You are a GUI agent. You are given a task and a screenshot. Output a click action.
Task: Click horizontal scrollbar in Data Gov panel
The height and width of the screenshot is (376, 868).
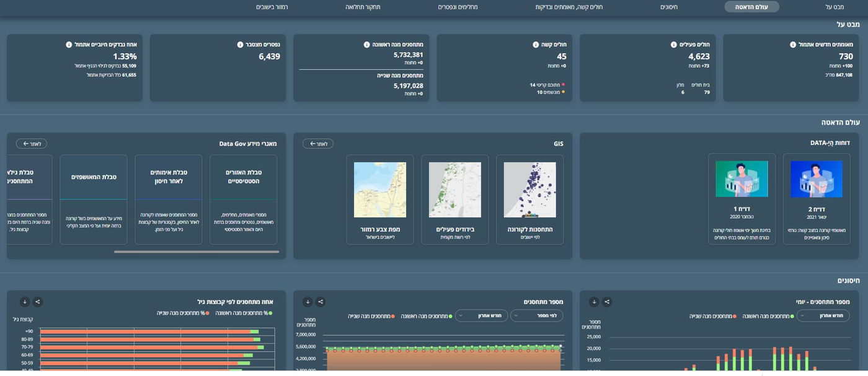tap(196, 251)
